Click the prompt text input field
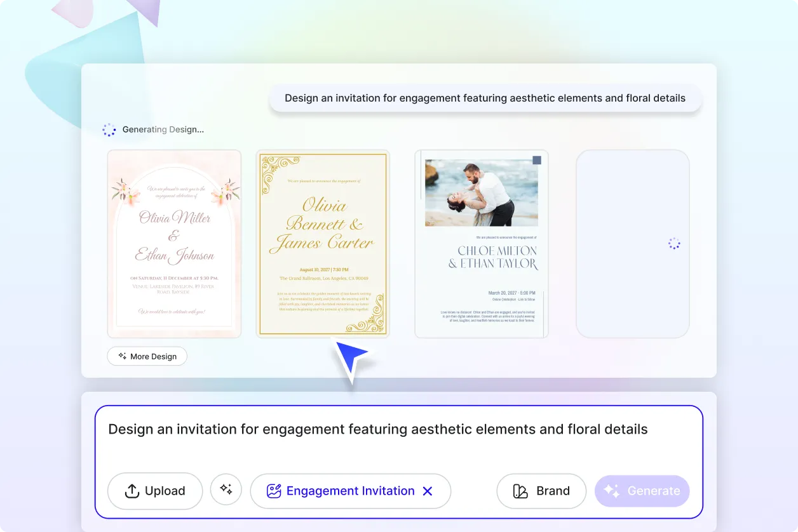798x532 pixels. 378,429
